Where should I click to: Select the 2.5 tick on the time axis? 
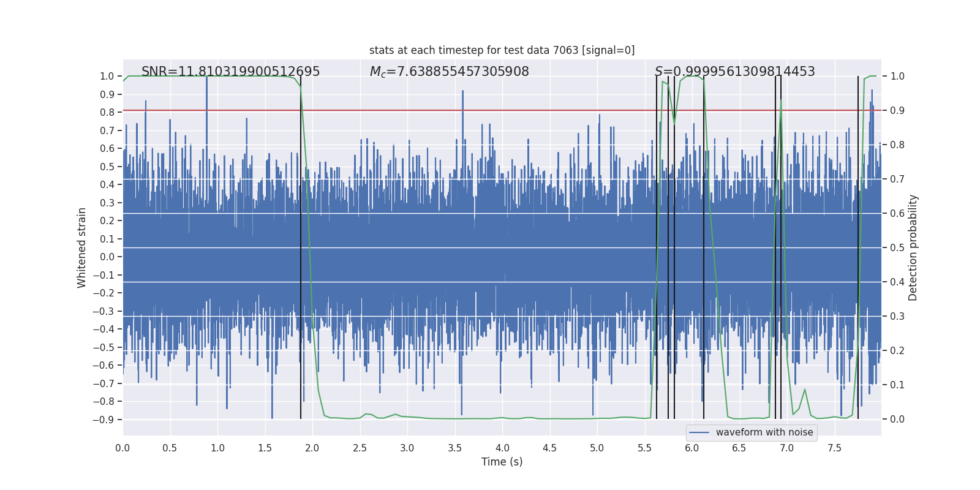(360, 448)
